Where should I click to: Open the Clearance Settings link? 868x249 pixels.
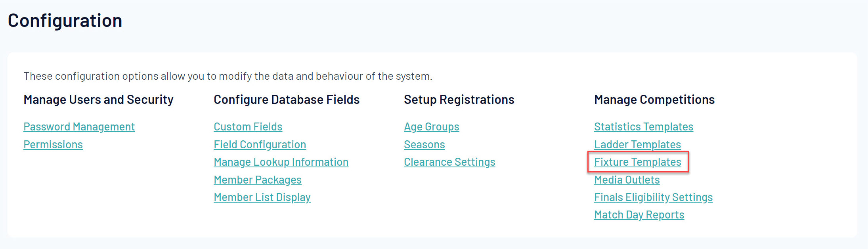(449, 162)
